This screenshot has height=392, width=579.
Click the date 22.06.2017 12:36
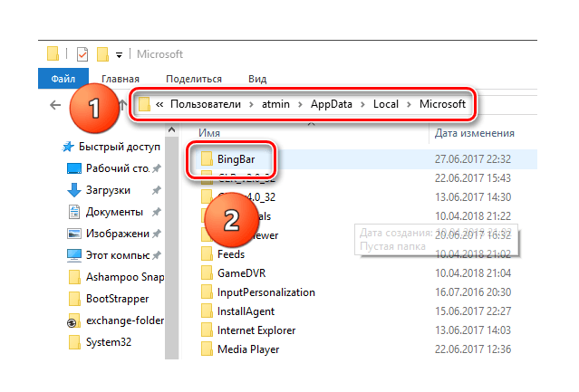473,349
